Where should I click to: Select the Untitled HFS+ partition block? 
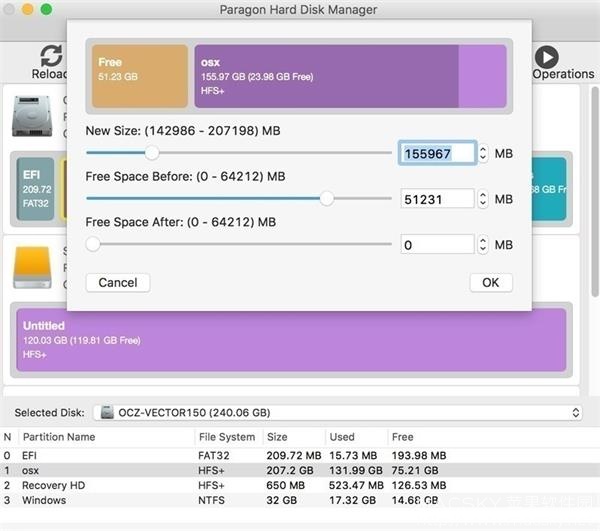pyautogui.click(x=291, y=340)
